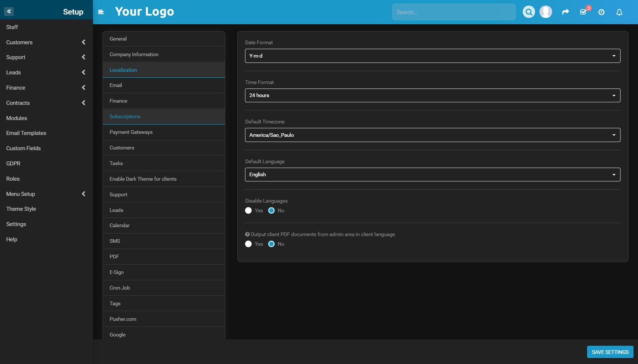Image resolution: width=638 pixels, height=364 pixels.
Task: Click the hamburger menu icon beside Your Logo
Action: 101,12
